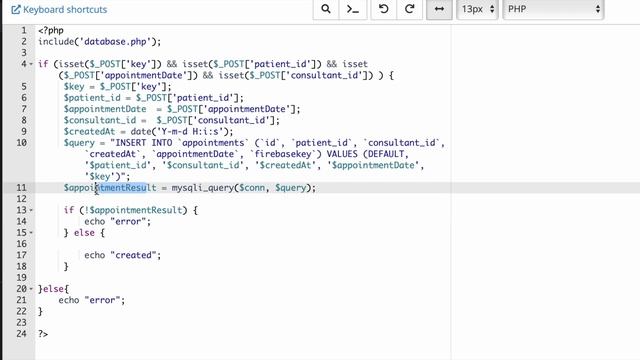Open the Keyboard shortcuts link
640x360 pixels.
pos(59,9)
